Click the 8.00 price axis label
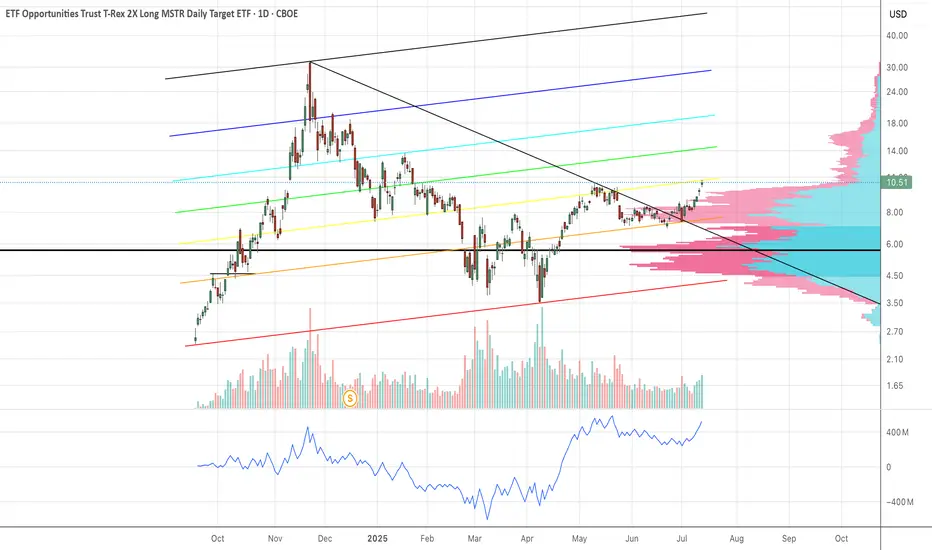 pyautogui.click(x=895, y=212)
